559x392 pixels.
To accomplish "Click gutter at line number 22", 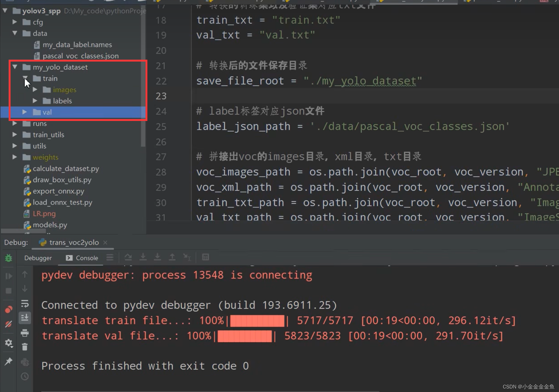I will pos(161,81).
